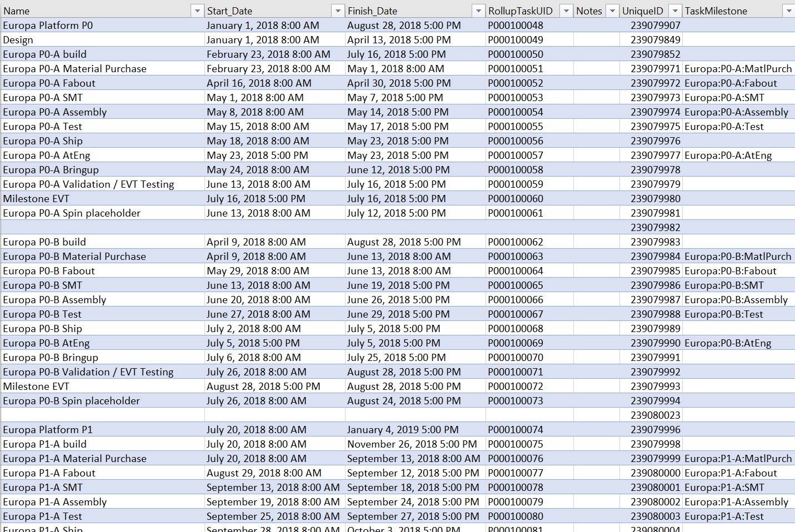Select the RollupTaskUID 'P000100060' cell
The image size is (795, 532).
point(529,198)
